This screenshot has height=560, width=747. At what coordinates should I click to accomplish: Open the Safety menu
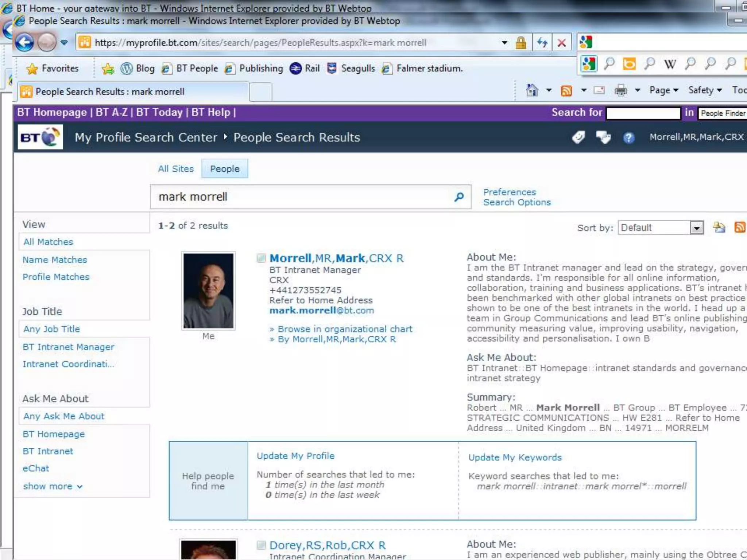[705, 90]
